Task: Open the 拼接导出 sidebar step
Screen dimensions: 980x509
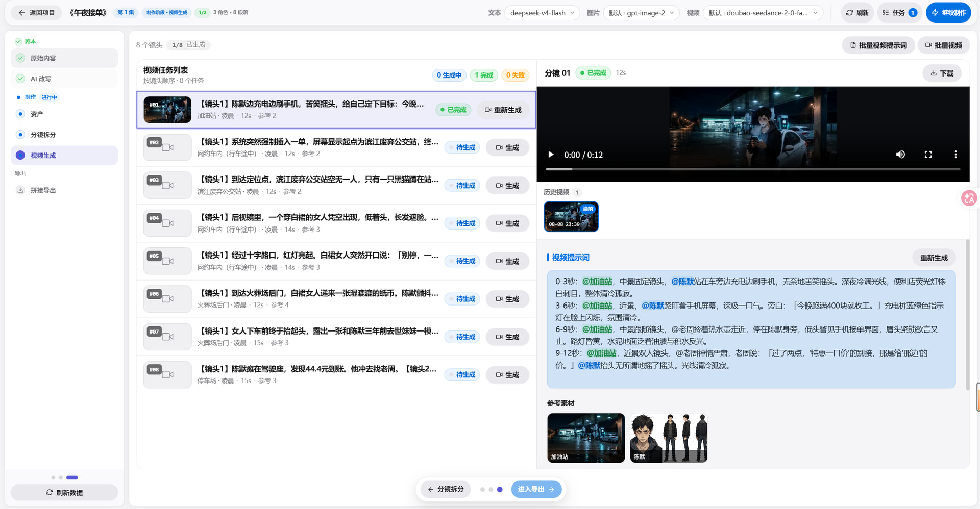Action: [x=64, y=190]
